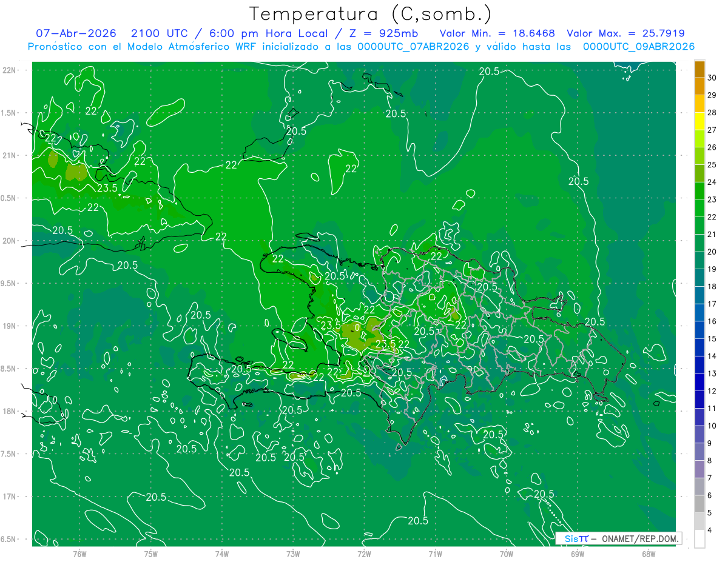Viewport: 728px width, 562px height.
Task: Click the 68W longitude axis label
Action: [648, 554]
